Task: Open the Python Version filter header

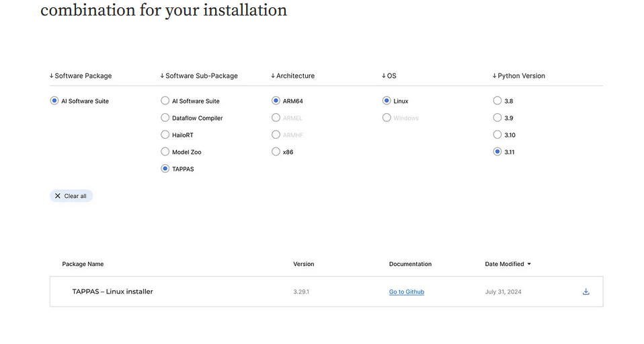Action: click(x=518, y=76)
